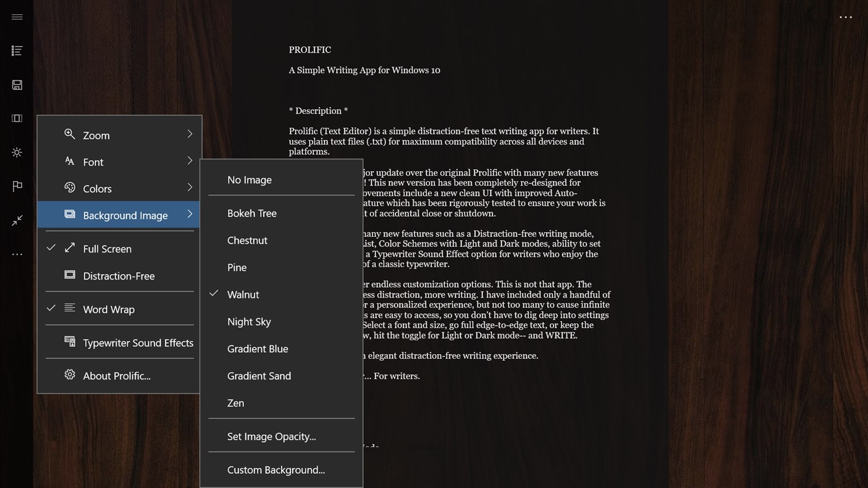Toggle light and dark mode with sun icon
Screen dimensions: 868x488
[17, 152]
